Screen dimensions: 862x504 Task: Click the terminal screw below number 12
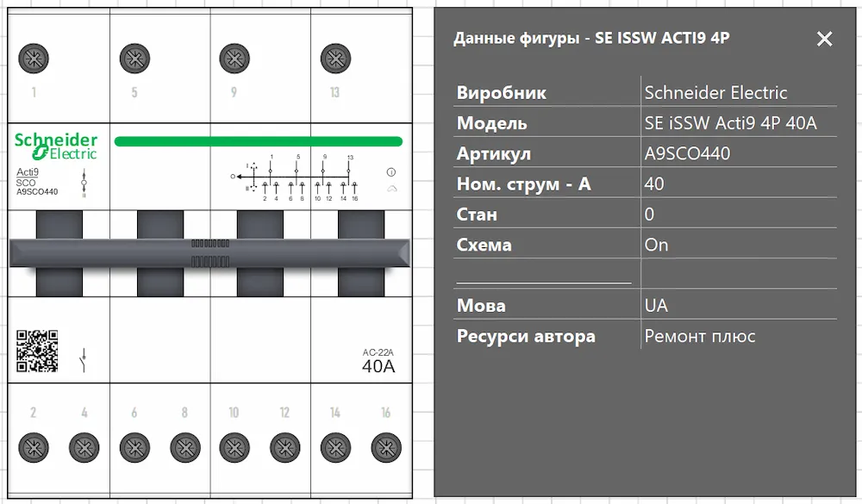[284, 447]
